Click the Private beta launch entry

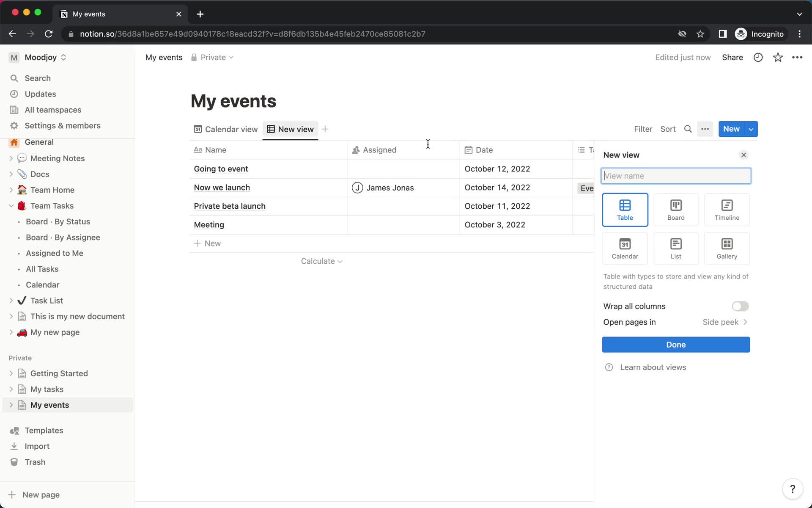tap(230, 206)
